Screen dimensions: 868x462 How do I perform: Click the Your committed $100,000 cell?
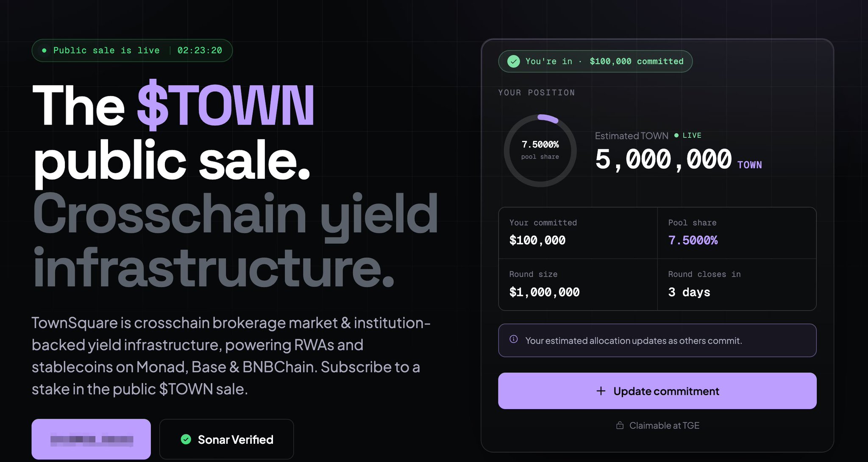click(578, 233)
